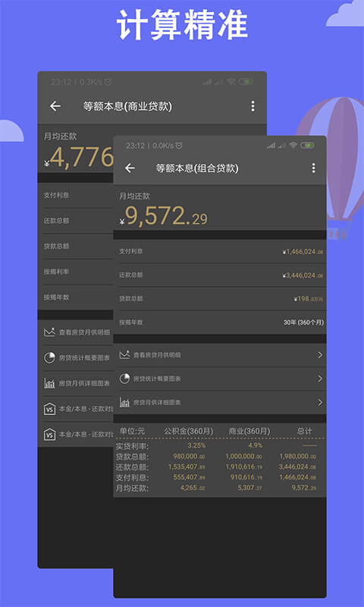Screen dimensions: 364x607
Task: Open overflow menu in 组合贷款 screen
Action: coord(313,168)
